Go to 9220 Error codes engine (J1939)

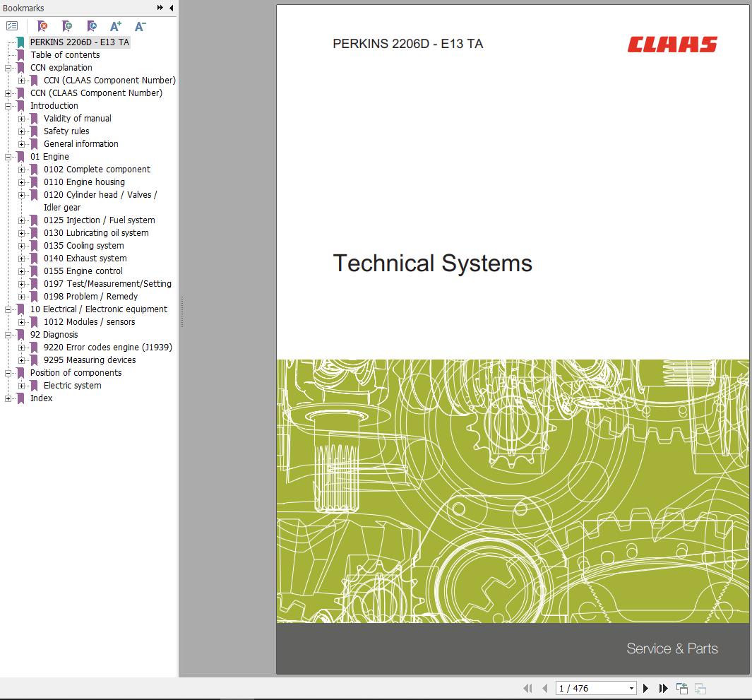[107, 348]
